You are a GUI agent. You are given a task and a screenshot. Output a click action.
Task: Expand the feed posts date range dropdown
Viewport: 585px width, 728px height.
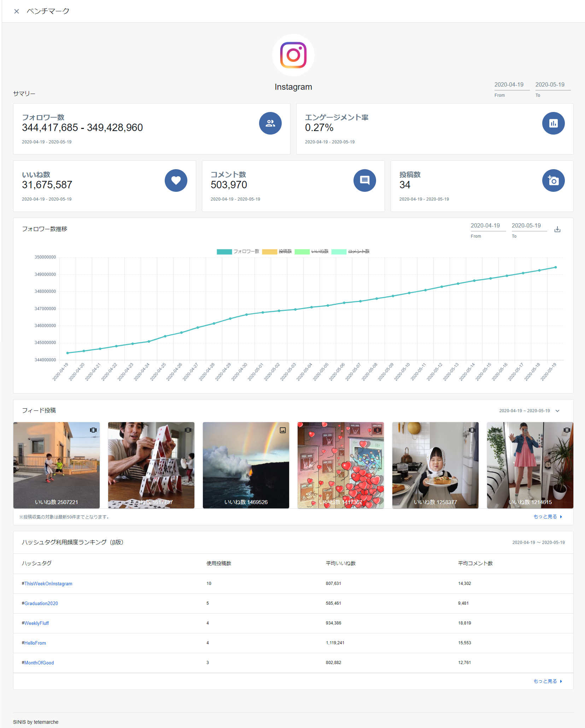click(x=557, y=411)
